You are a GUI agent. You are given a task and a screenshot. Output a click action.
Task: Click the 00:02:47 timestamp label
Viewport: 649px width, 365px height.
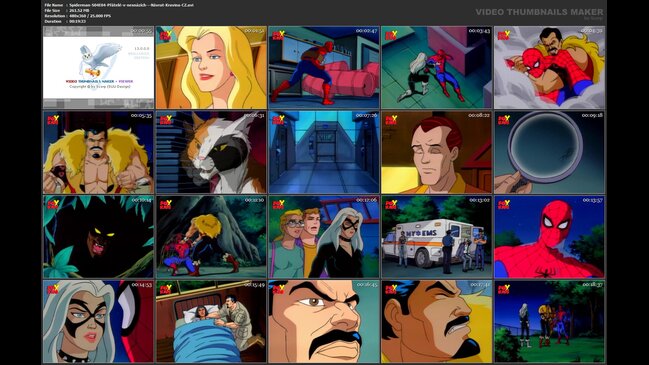tap(366, 31)
